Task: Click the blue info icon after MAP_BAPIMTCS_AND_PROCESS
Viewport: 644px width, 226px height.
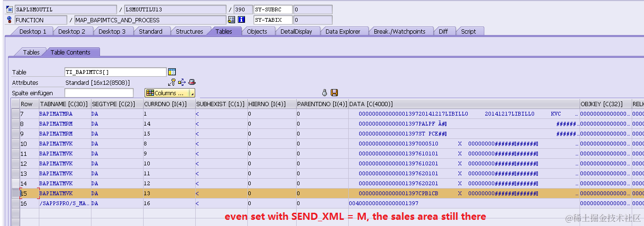Action: [241, 20]
